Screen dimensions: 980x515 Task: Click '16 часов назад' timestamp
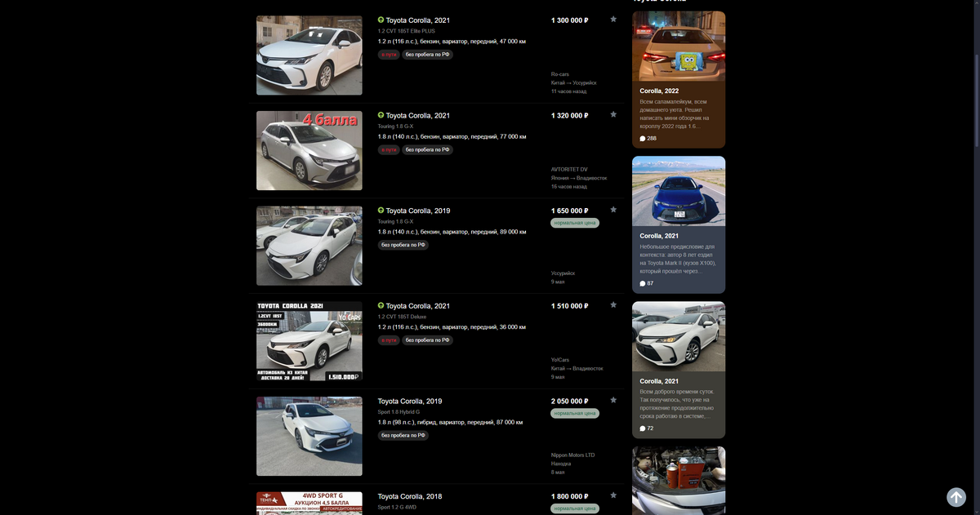[x=569, y=187]
